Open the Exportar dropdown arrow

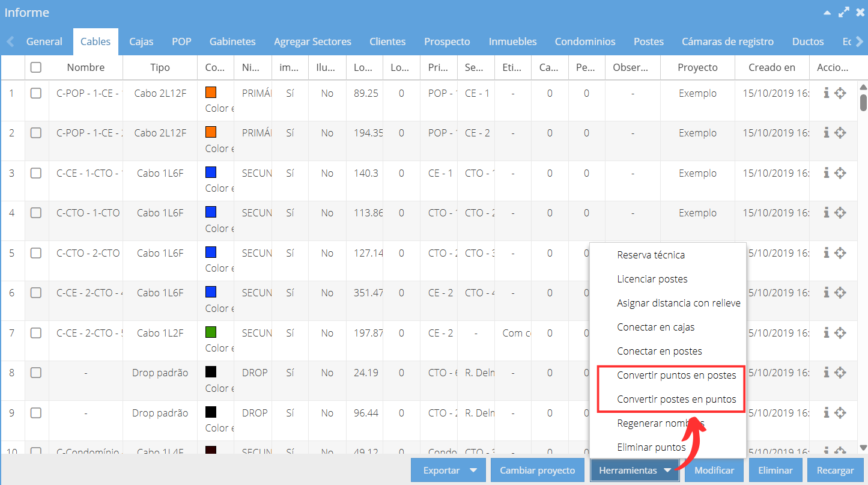click(473, 471)
